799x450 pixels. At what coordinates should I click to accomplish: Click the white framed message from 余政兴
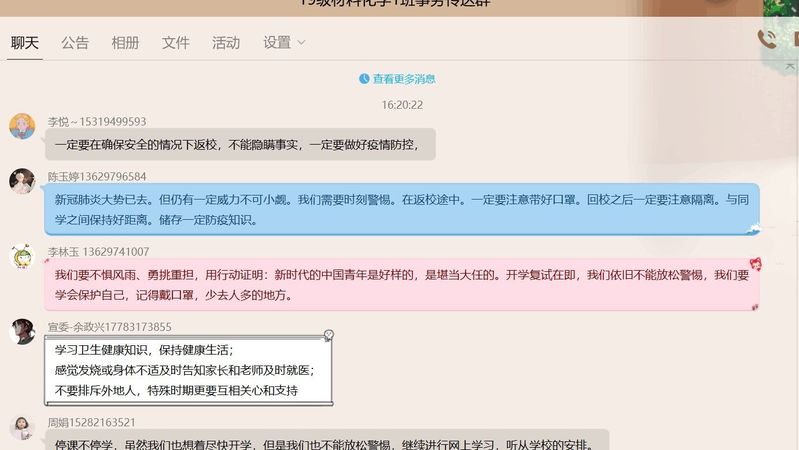[188, 370]
